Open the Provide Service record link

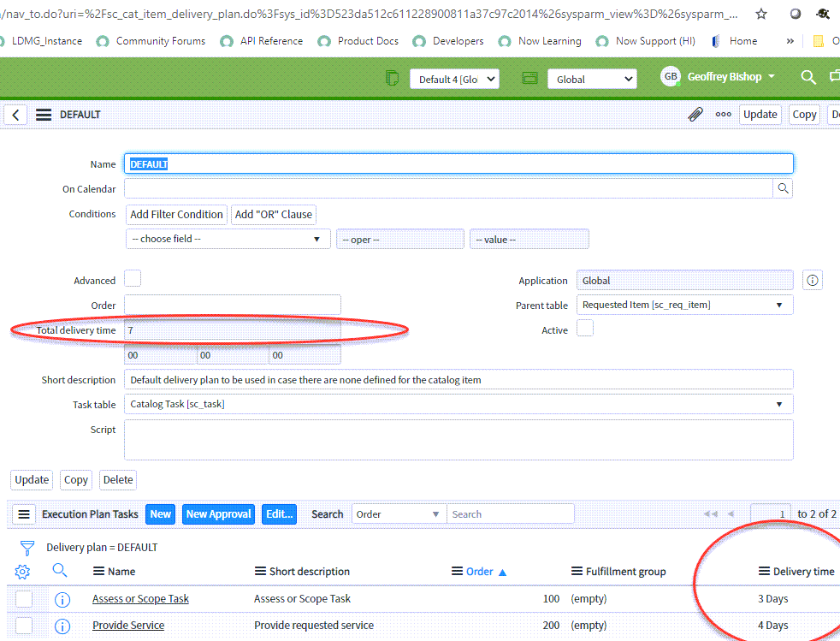click(127, 626)
